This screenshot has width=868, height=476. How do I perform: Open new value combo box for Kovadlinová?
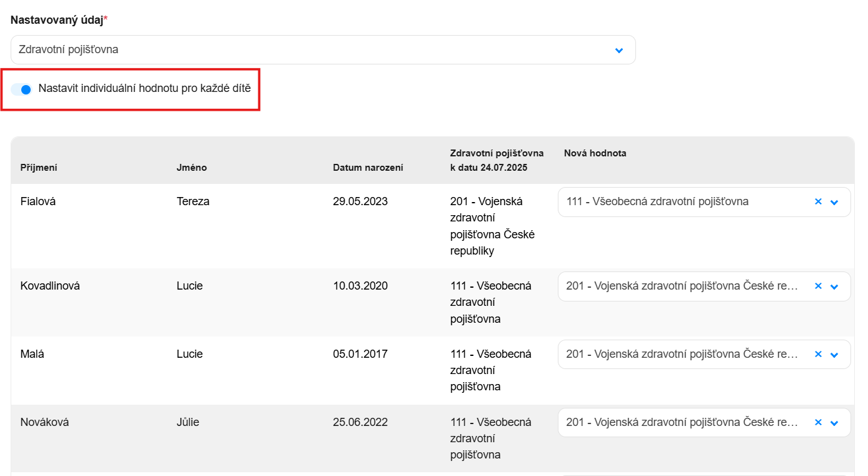tap(704, 286)
